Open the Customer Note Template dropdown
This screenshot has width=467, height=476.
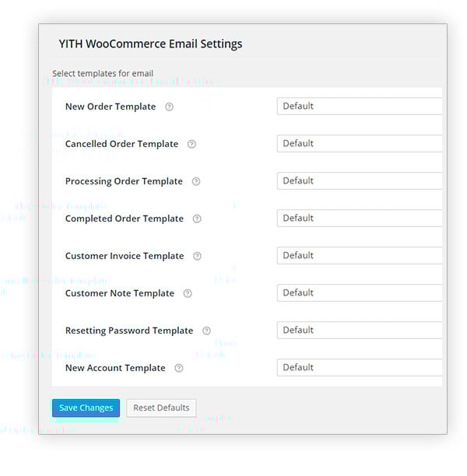[359, 293]
